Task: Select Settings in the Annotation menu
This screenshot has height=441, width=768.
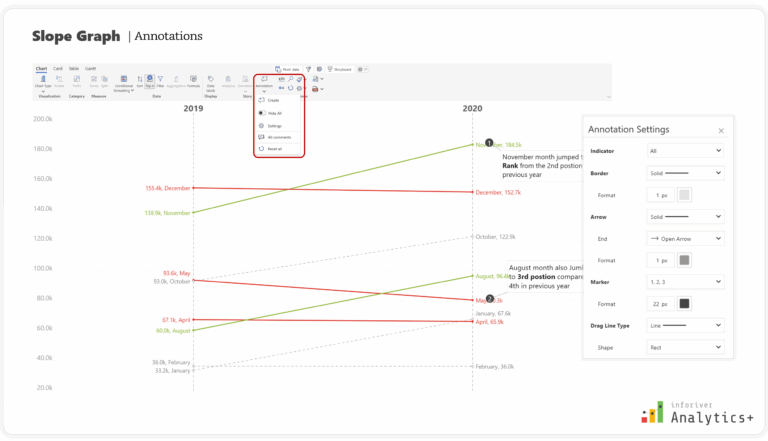Action: [x=273, y=126]
